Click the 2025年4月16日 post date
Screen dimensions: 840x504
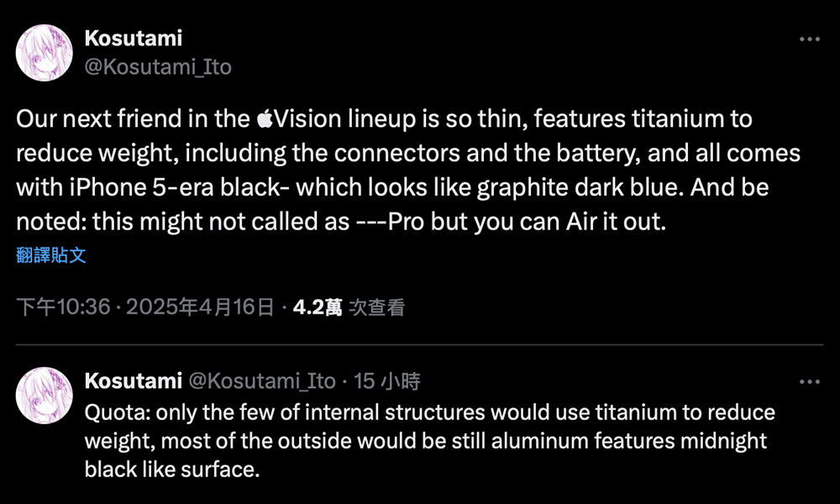tap(200, 308)
